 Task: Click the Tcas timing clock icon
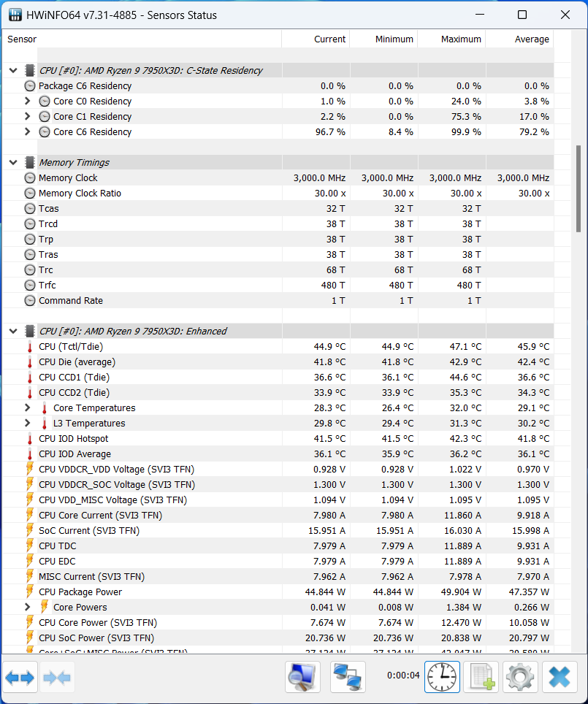point(30,208)
